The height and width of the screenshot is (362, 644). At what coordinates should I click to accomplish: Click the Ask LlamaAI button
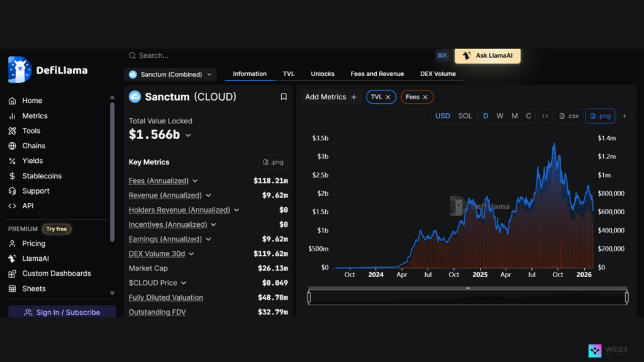[x=487, y=55]
